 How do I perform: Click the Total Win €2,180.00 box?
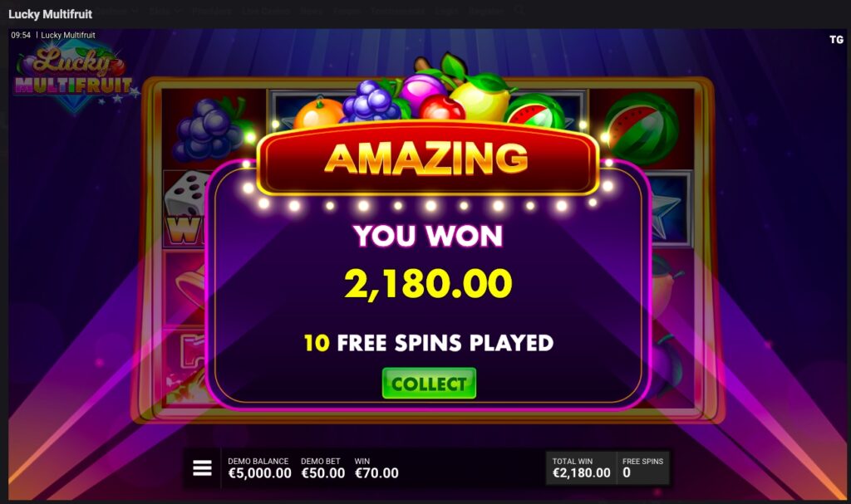pos(581,467)
